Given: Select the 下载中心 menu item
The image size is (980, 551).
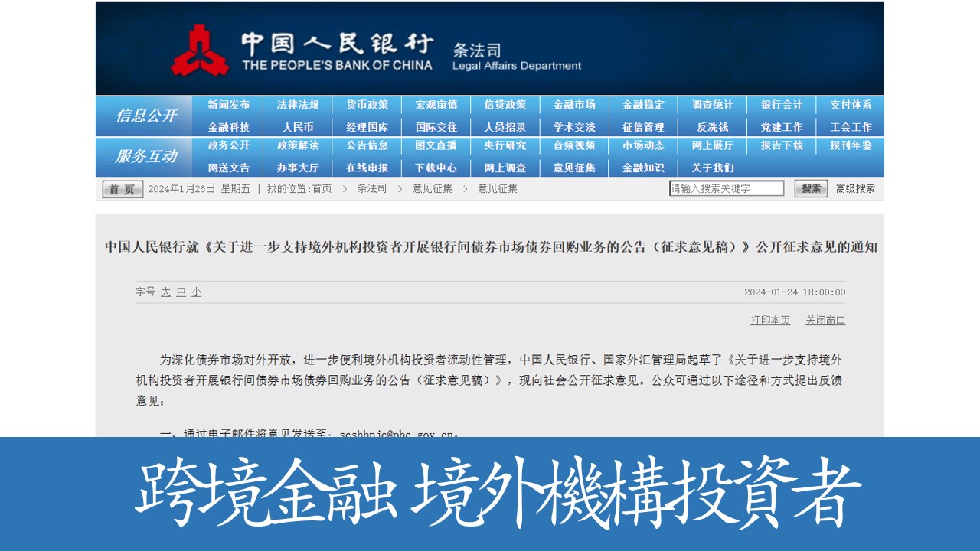Looking at the screenshot, I should pos(436,168).
